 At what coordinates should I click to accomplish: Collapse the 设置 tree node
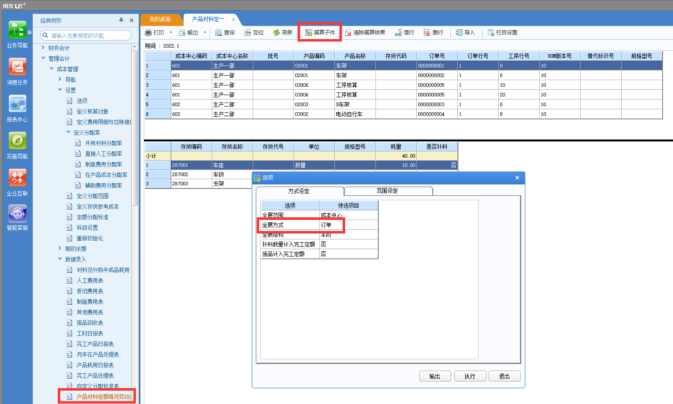[x=60, y=90]
